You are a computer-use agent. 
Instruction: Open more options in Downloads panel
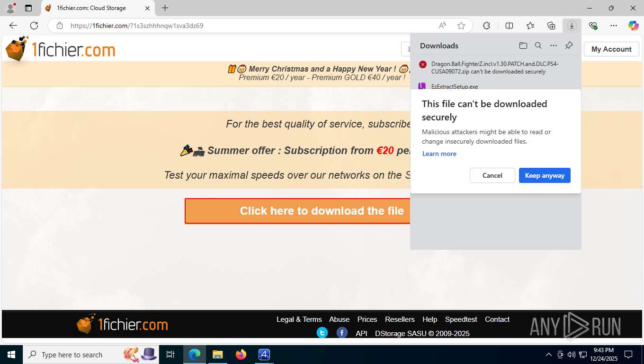pos(554,45)
